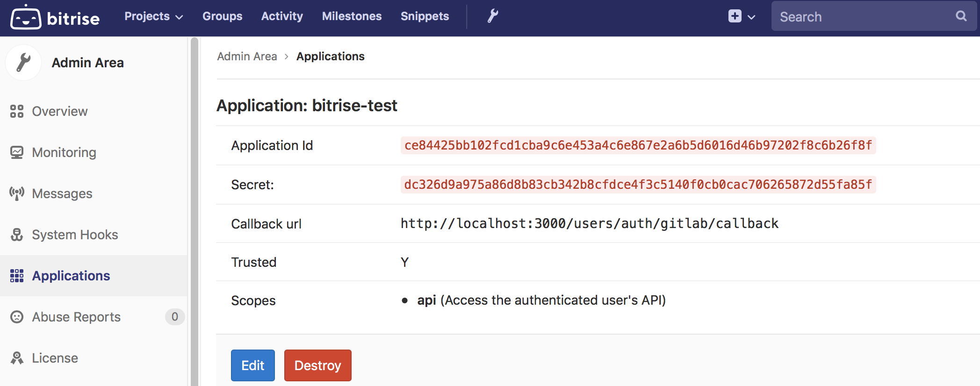
Task: Click the bitrise logo icon
Action: coord(26,17)
